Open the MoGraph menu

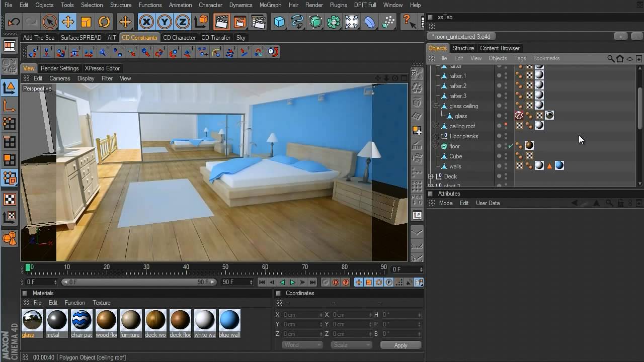point(270,5)
